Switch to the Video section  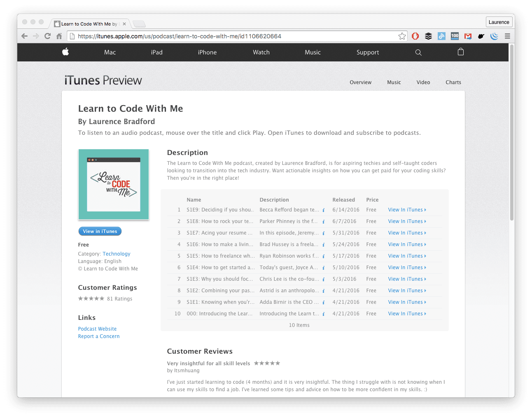423,82
